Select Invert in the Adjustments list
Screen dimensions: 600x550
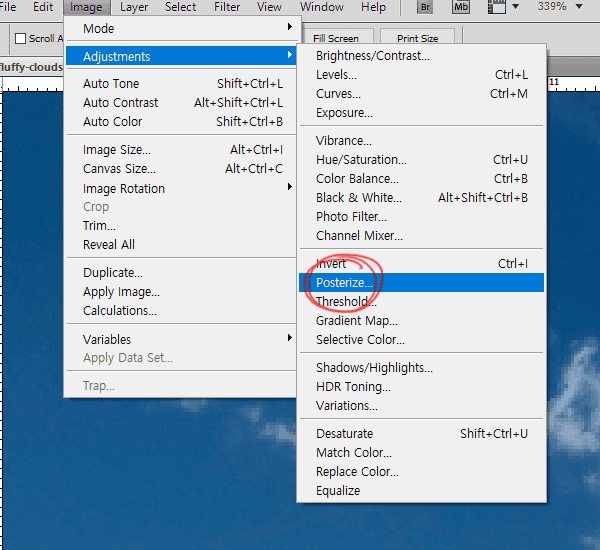pyautogui.click(x=332, y=264)
